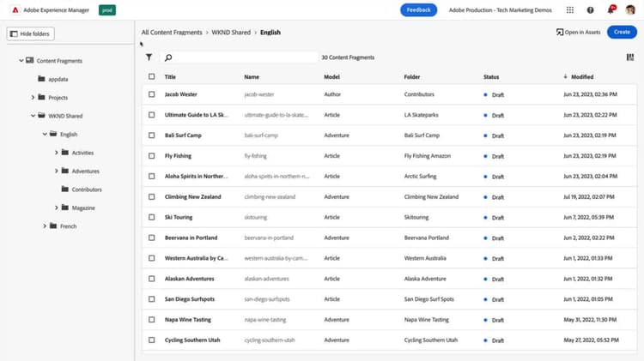This screenshot has height=361, width=644.
Task: Check the Aloha Spirits row checkbox
Action: click(151, 177)
